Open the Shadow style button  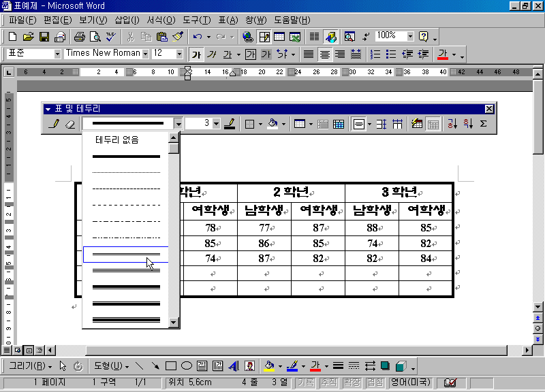coord(385,366)
